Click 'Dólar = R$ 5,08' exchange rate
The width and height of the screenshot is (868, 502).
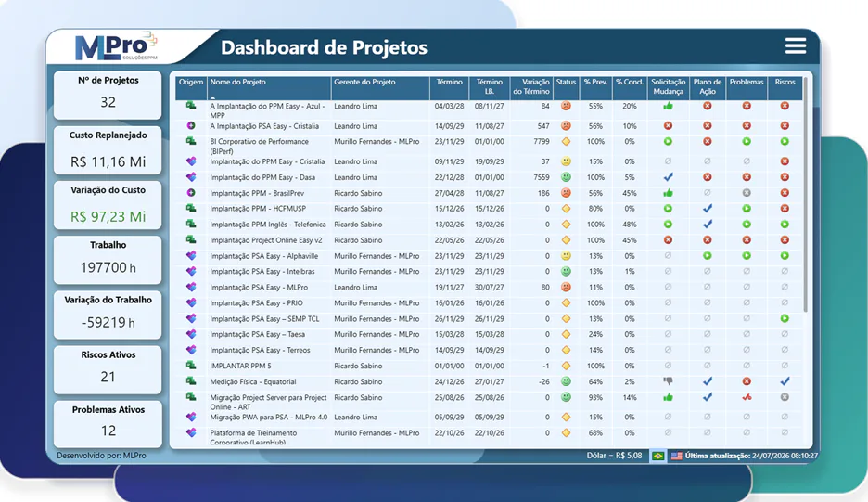[615, 456]
